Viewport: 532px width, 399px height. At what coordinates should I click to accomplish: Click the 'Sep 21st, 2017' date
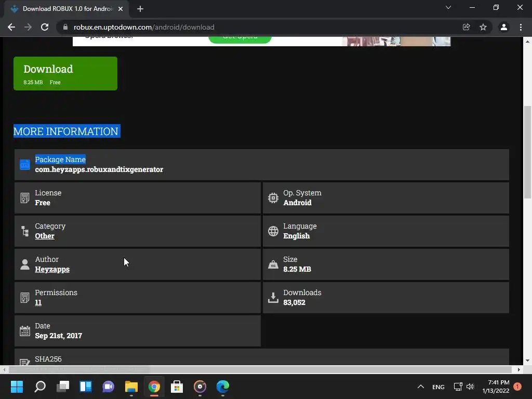click(x=58, y=336)
